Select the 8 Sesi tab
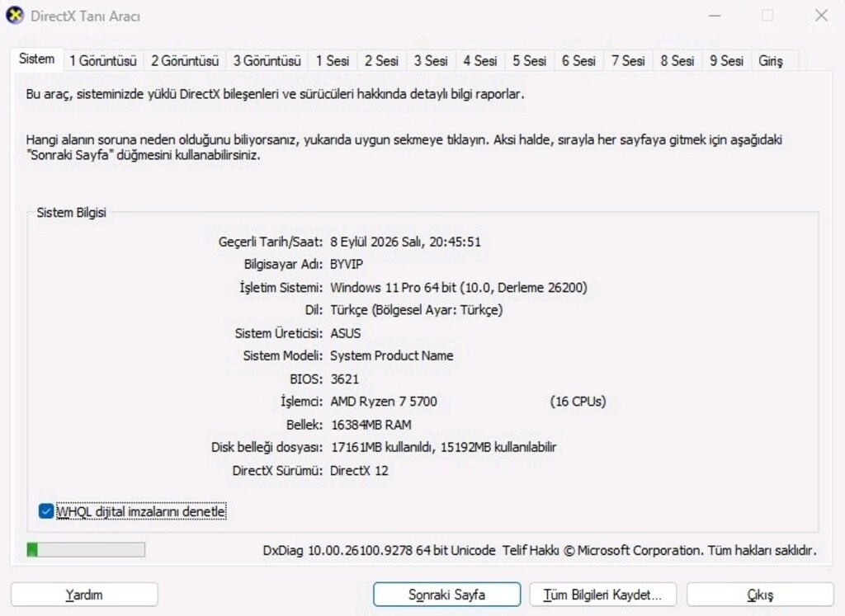 pos(677,61)
